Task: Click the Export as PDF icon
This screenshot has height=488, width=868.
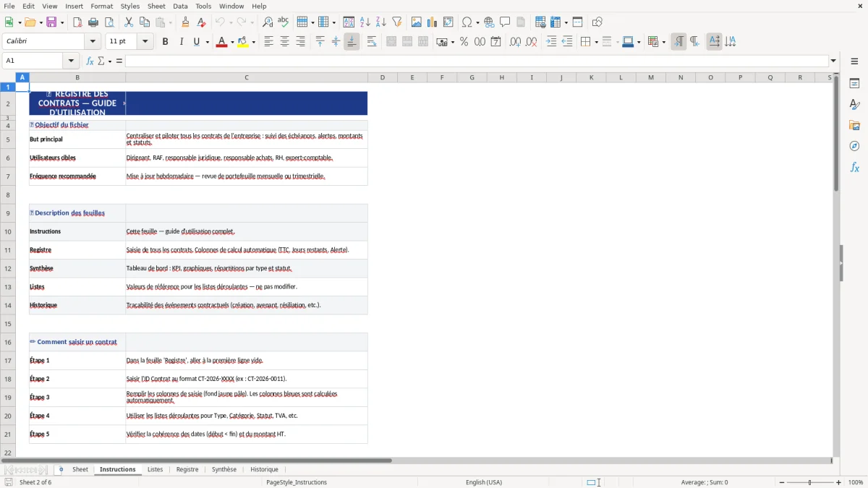Action: coord(77,22)
